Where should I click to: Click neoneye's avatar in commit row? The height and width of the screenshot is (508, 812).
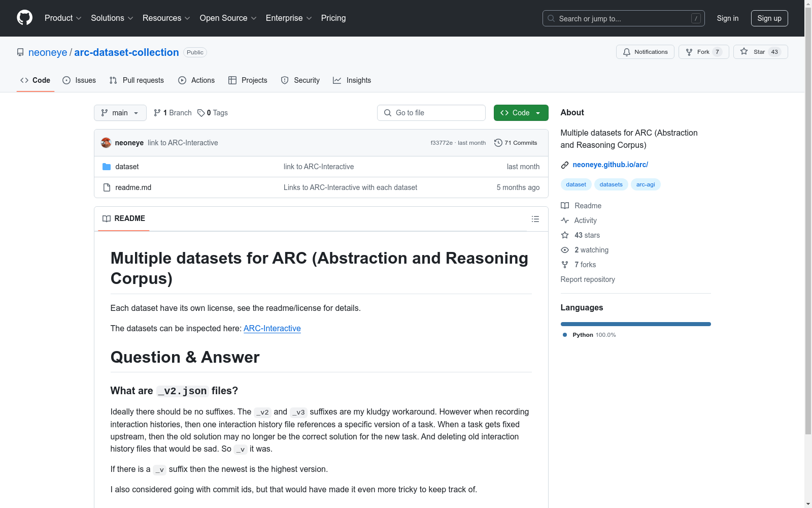106,143
